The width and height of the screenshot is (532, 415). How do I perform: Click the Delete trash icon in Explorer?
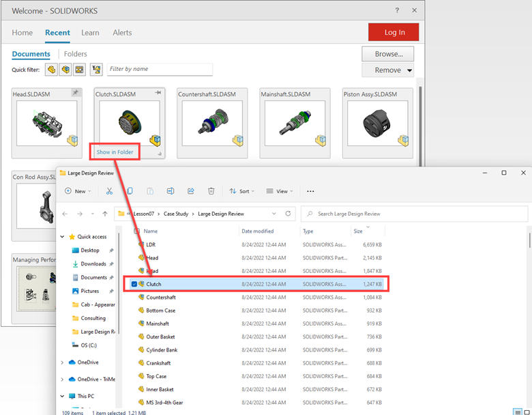coord(211,191)
